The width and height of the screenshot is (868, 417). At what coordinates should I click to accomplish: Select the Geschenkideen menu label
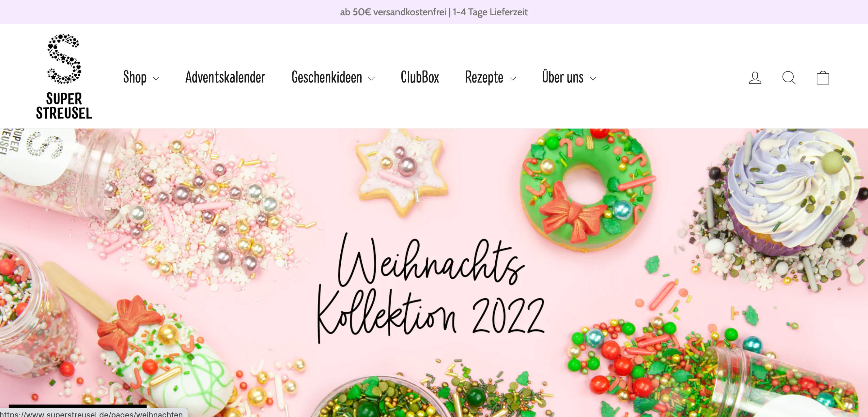coord(327,77)
